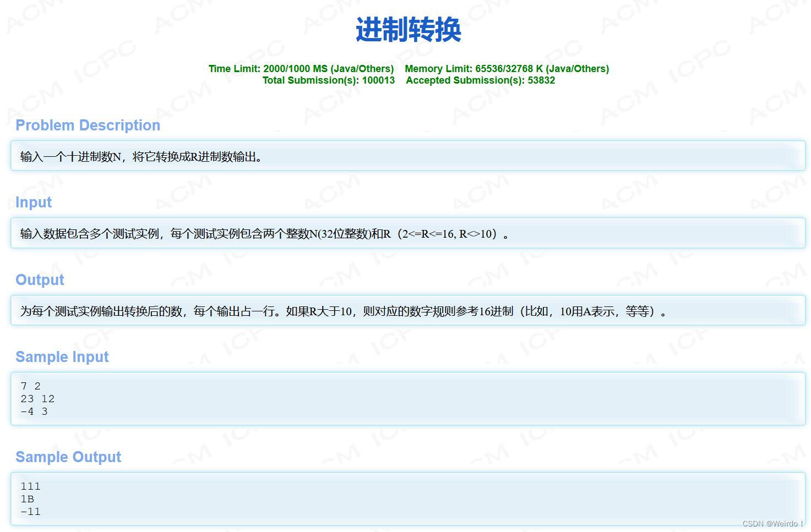Select the Total Submission(s) count

click(x=329, y=80)
